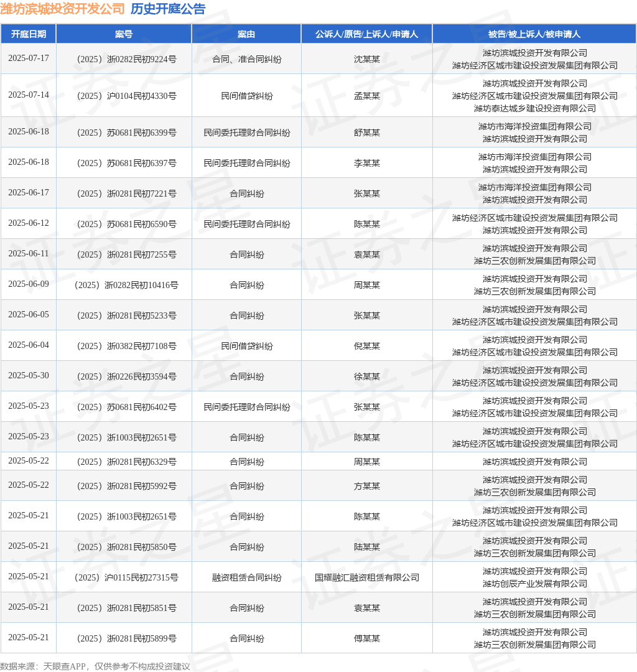The image size is (637, 672).
Task: Click defendant 潍坊泰达城乡建设投资有限公司
Action: (x=534, y=108)
